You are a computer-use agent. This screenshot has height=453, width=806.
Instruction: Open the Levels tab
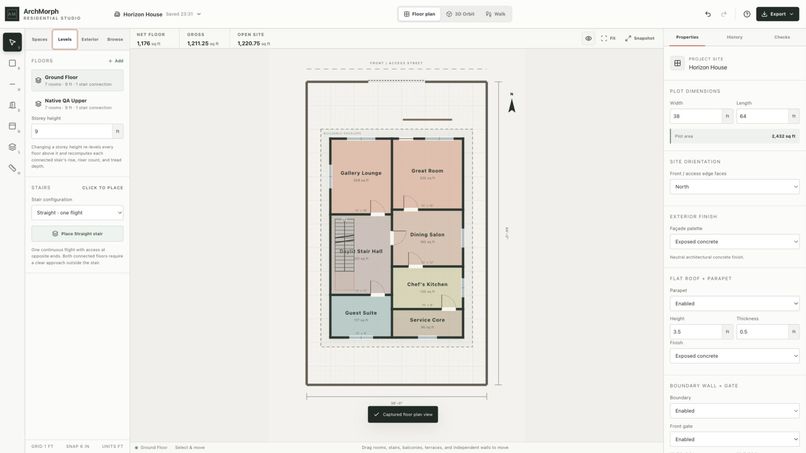coord(65,39)
